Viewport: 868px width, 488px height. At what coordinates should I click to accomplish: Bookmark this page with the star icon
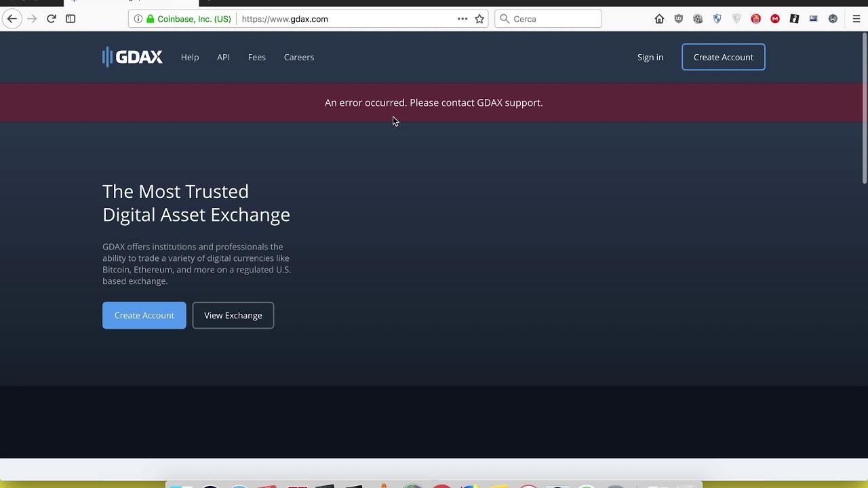click(x=479, y=19)
